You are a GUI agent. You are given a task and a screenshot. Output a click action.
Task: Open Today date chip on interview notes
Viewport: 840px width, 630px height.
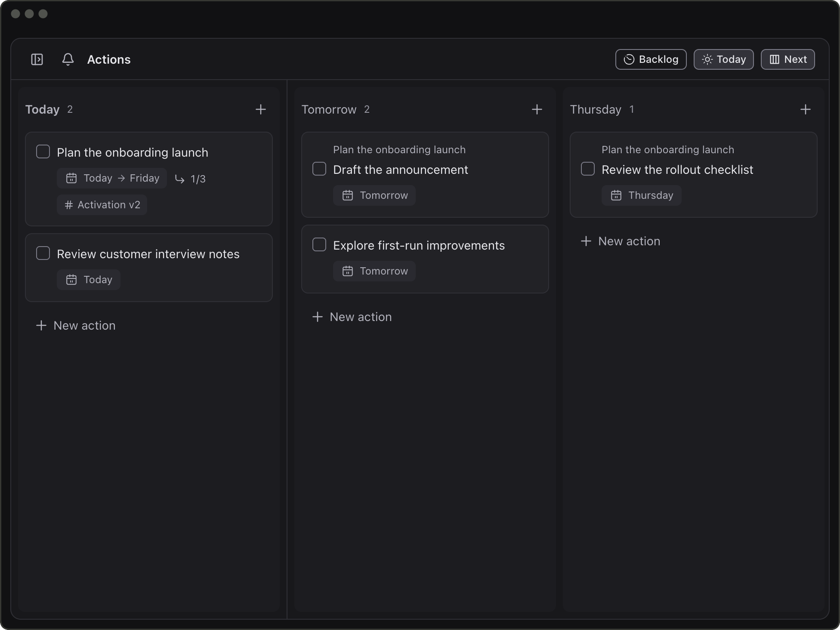coord(89,280)
